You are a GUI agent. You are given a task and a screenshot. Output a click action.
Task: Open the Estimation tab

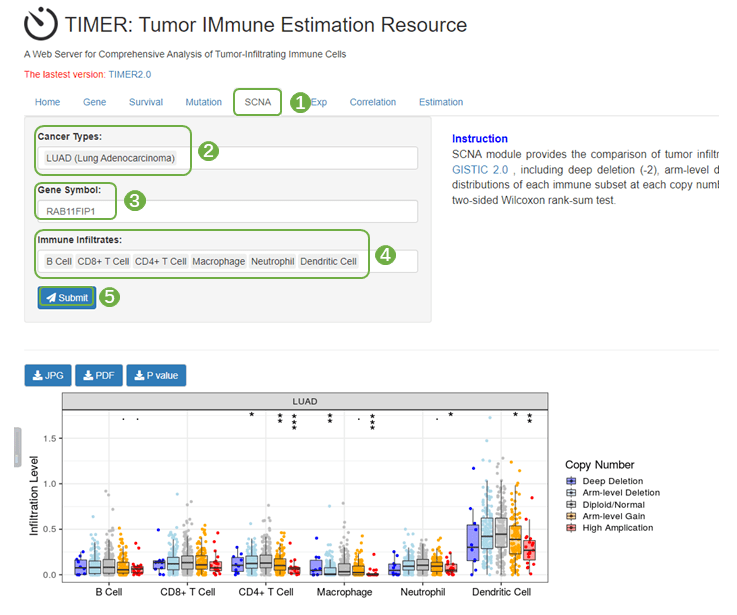(x=441, y=102)
